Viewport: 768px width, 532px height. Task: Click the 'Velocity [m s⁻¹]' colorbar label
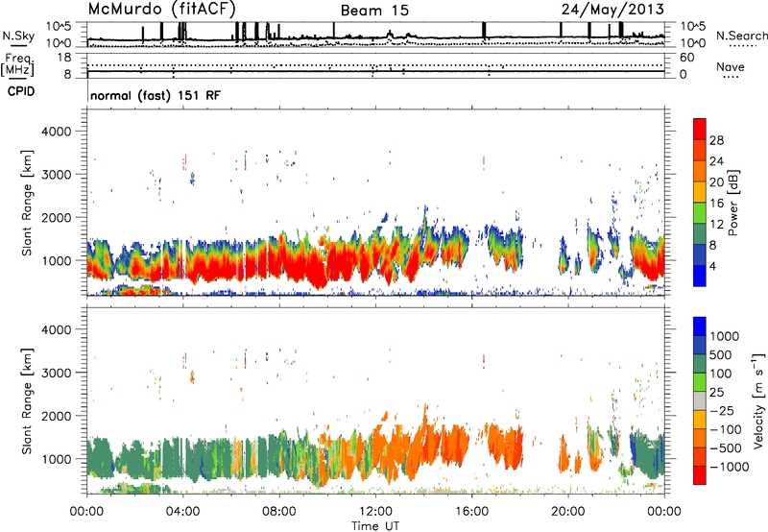pyautogui.click(x=758, y=400)
